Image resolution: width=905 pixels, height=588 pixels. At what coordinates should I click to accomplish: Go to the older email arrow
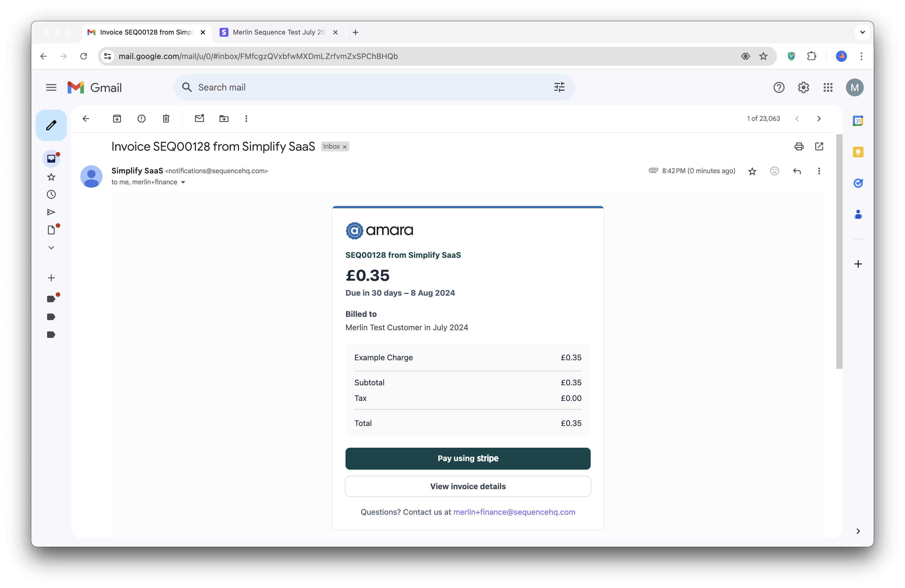tap(819, 119)
